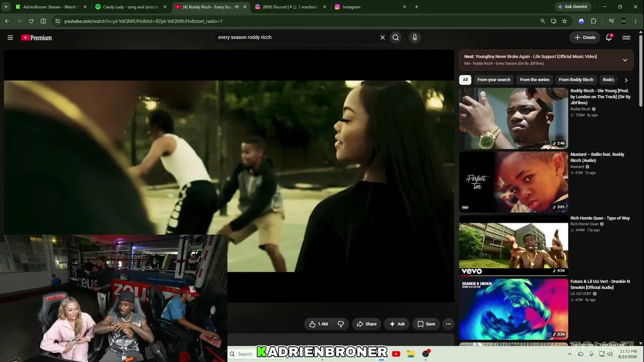Close the Discord tab
Image resolution: width=644 pixels, height=362 pixels.
[x=325, y=7]
